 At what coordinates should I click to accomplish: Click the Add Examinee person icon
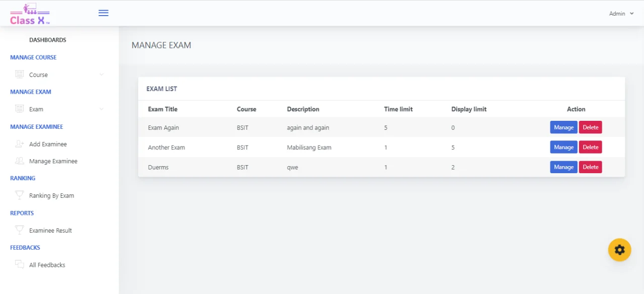tap(20, 144)
